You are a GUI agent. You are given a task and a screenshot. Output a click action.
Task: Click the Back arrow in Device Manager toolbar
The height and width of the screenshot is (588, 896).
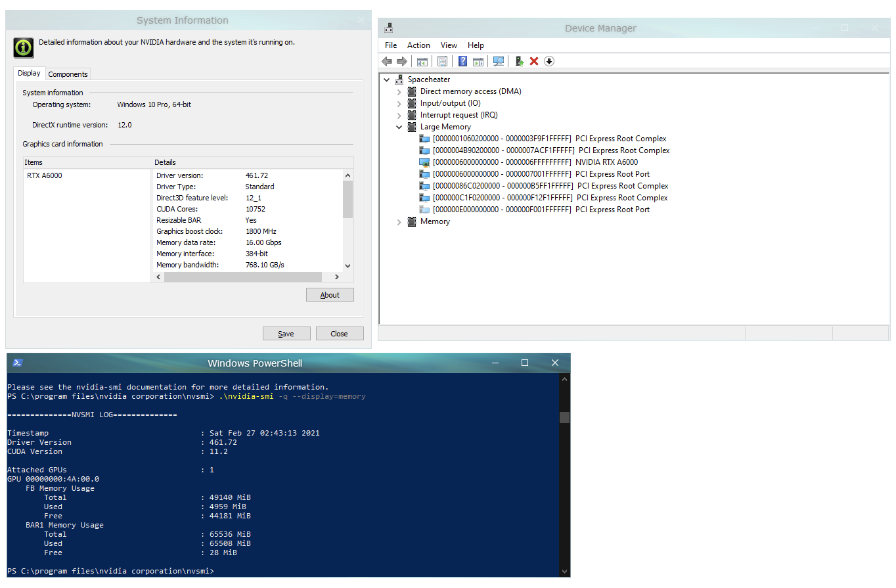coord(387,61)
